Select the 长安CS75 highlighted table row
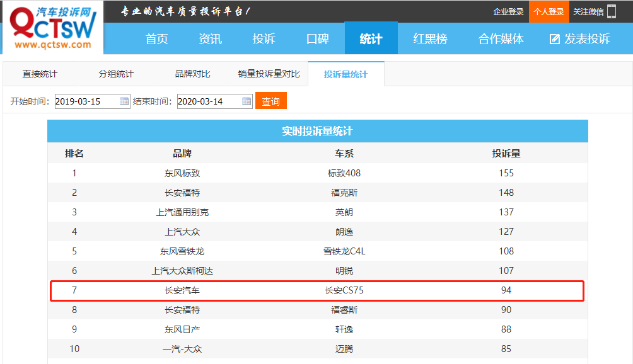This screenshot has width=633, height=364. coord(317,290)
